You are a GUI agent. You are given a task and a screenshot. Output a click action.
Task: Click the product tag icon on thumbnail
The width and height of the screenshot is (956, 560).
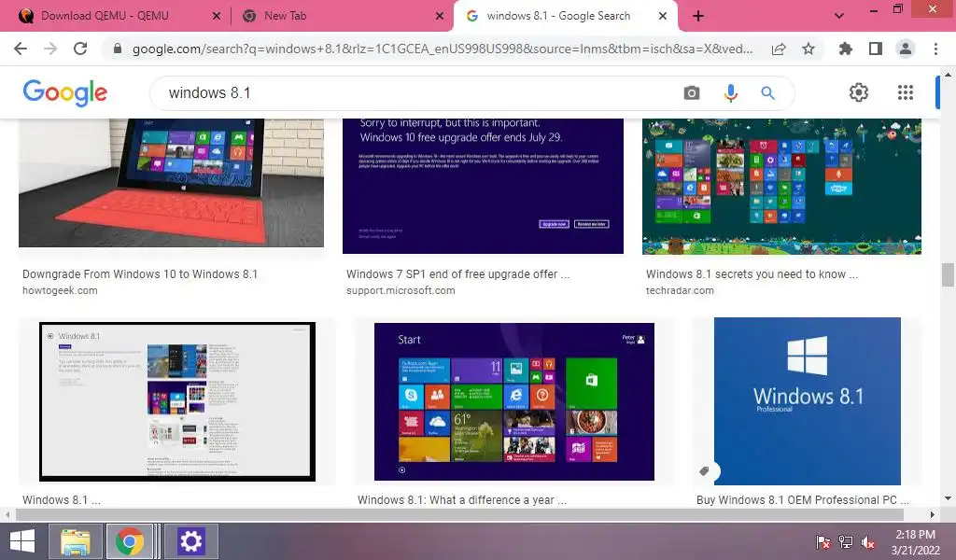coord(704,471)
